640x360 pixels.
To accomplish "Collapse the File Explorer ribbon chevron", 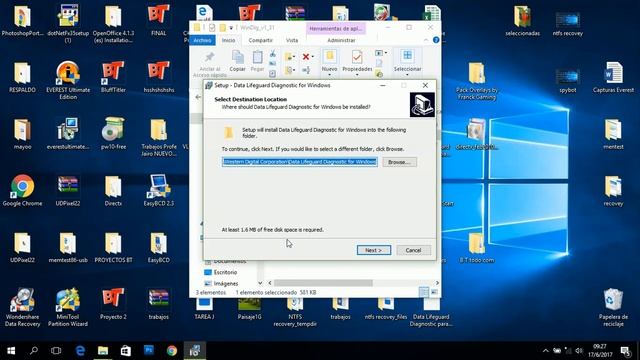I will pos(426,40).
